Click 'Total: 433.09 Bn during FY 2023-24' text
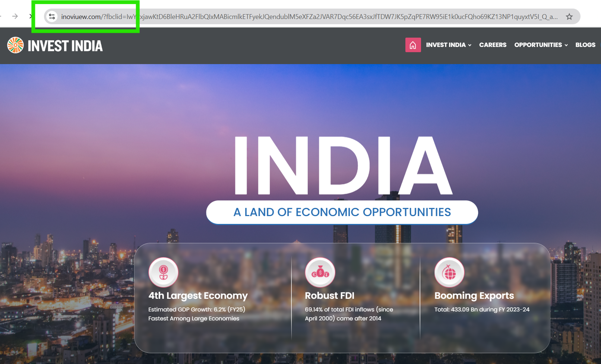The width and height of the screenshot is (601, 364). [482, 310]
